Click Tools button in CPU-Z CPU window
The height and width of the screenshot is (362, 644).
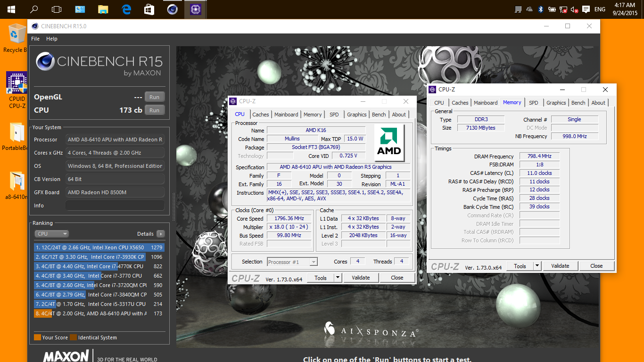(321, 278)
